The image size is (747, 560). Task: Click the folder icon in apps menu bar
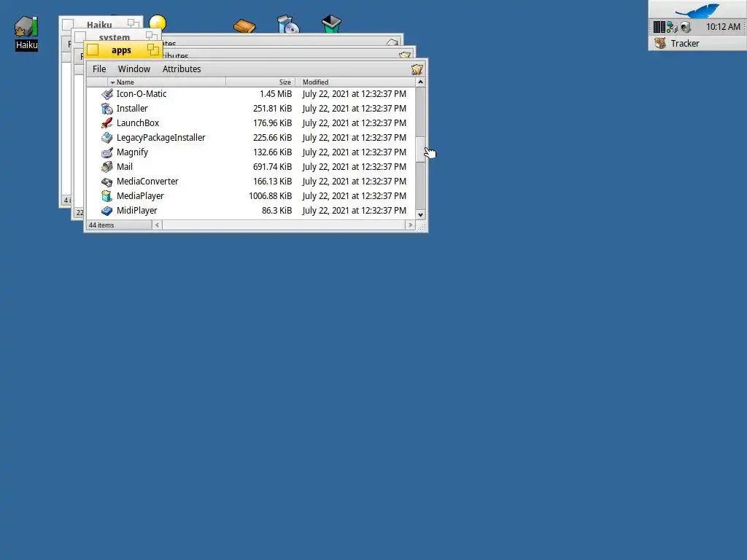[417, 69]
